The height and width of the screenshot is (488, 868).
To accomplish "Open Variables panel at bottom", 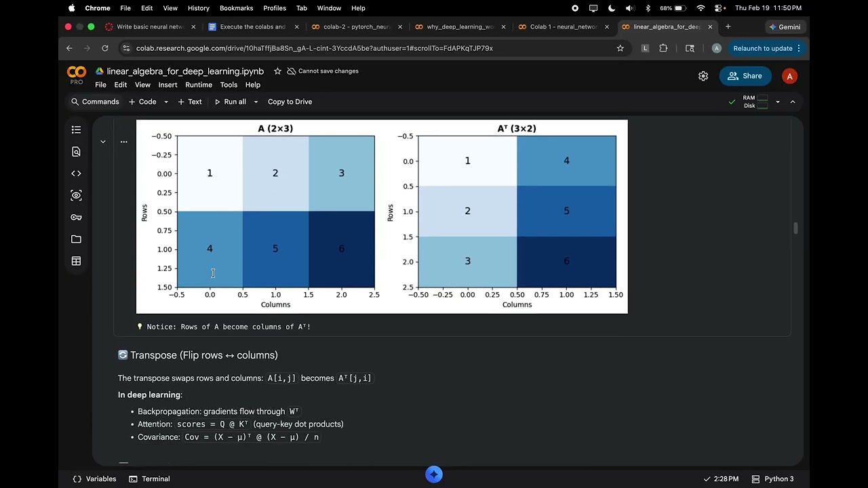I will point(94,479).
